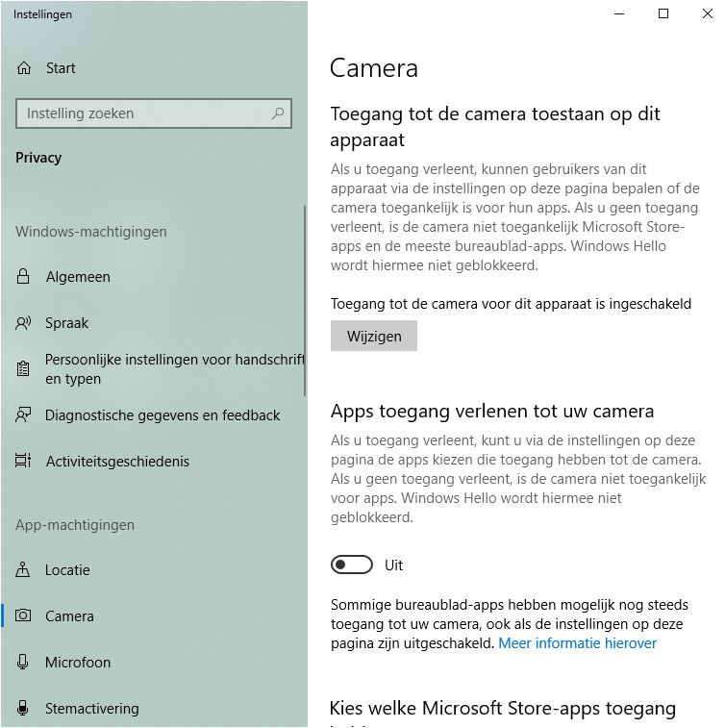Select the Spraak speech icon
This screenshot has height=728, width=725.
23,323
